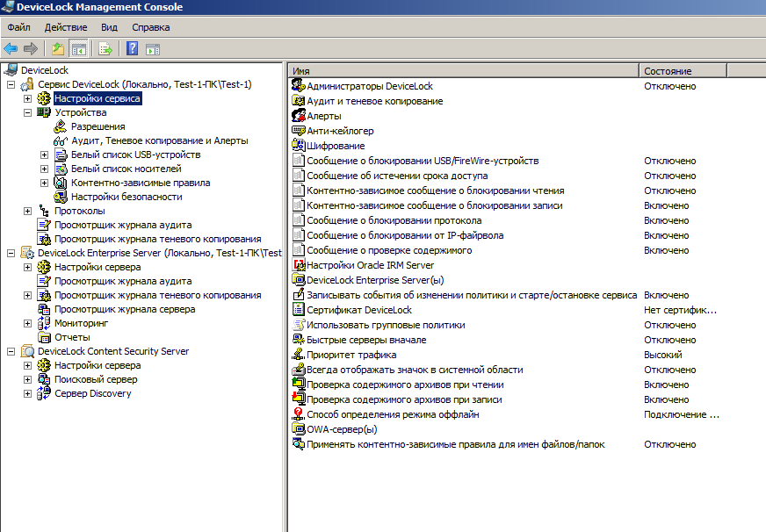Click the Отчеты tree node icon
This screenshot has width=766, height=532.
(45, 337)
